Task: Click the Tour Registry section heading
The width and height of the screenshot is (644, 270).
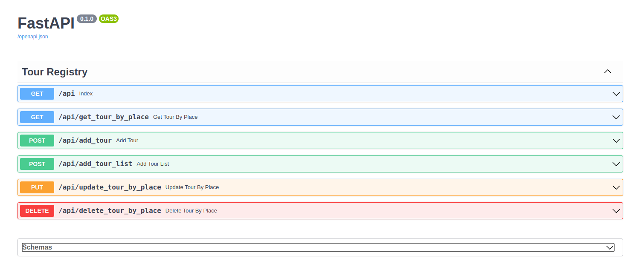Action: [x=55, y=72]
